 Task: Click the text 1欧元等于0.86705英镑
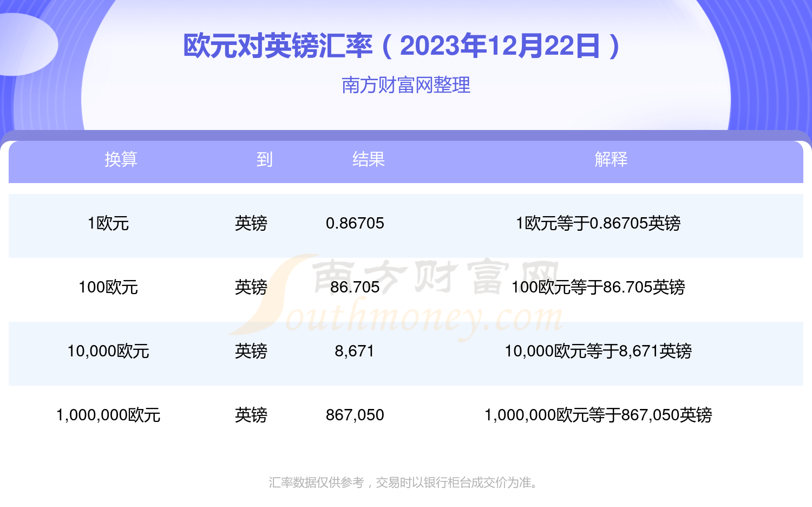coord(598,223)
